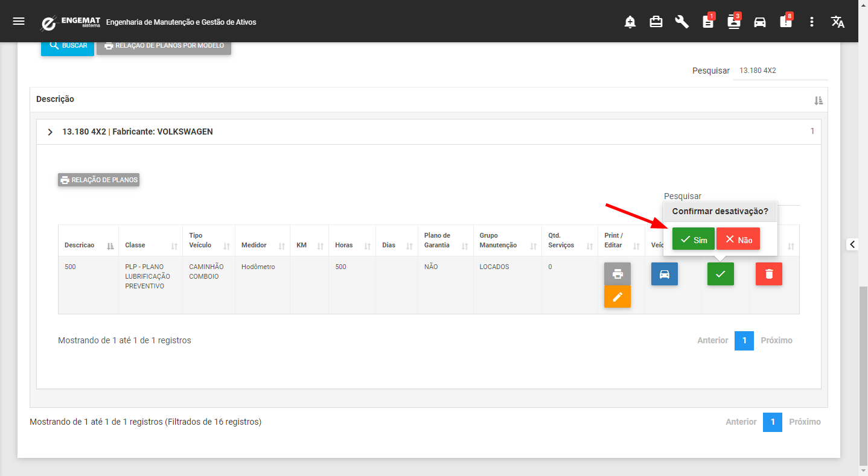
Task: Open the hamburger navigation menu
Action: pyautogui.click(x=19, y=22)
